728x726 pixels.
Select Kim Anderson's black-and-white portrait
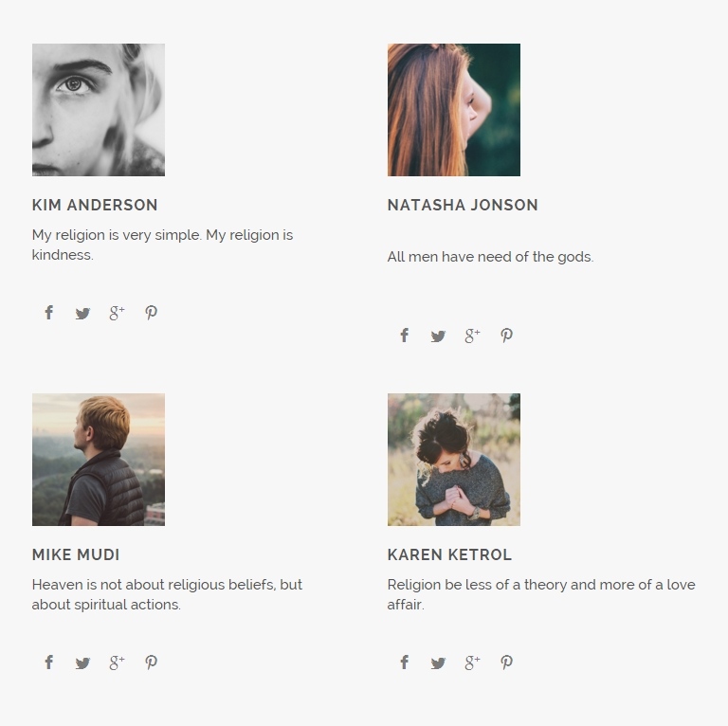pyautogui.click(x=99, y=110)
